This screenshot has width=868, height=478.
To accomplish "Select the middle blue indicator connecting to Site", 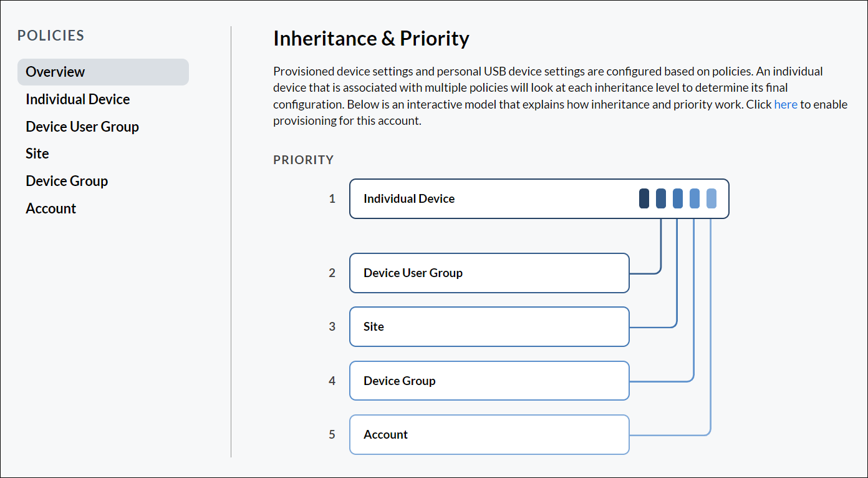I will pyautogui.click(x=677, y=198).
